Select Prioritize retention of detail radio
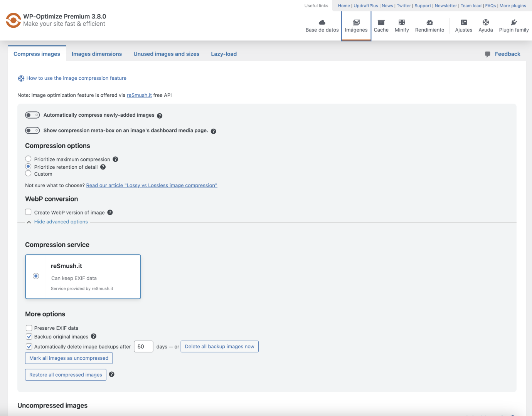This screenshot has width=532, height=416. tap(28, 166)
